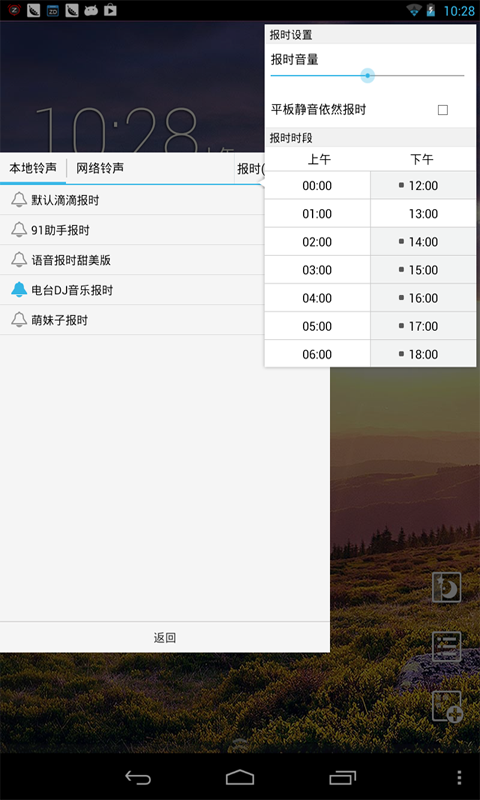The height and width of the screenshot is (800, 480).
Task: Select the 语音报时甜美版 bell icon
Action: click(19, 260)
